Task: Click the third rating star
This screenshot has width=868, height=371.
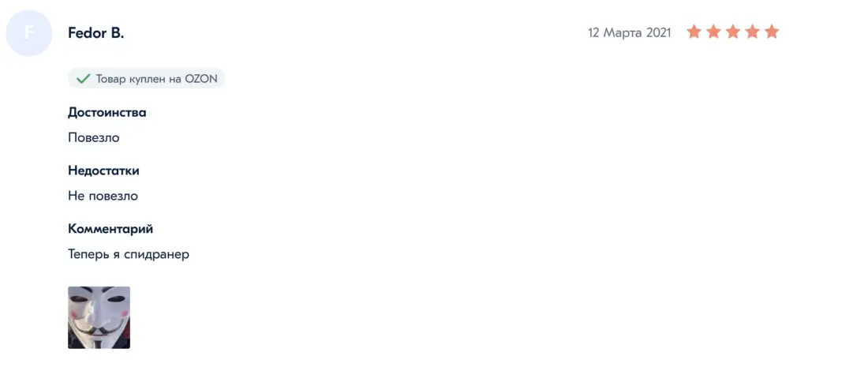Action: coord(732,32)
